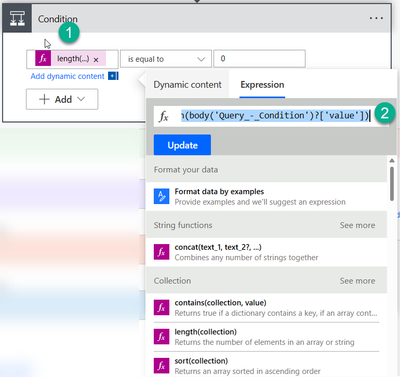Click the Update button
This screenshot has height=377, width=400.
(182, 145)
